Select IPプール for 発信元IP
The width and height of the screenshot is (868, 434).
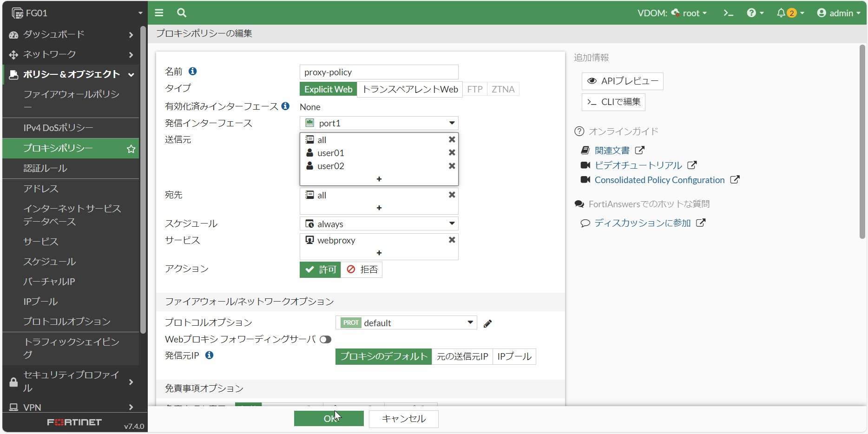pyautogui.click(x=513, y=356)
